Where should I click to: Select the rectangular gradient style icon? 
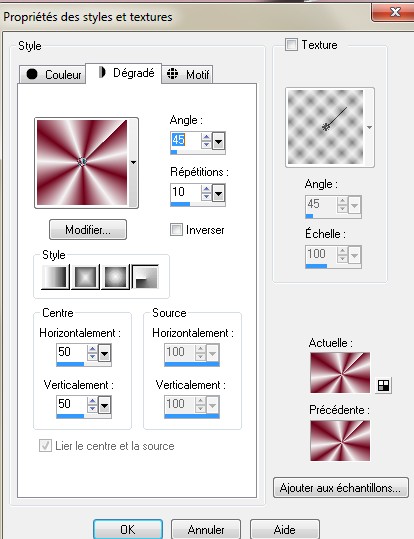pos(85,277)
